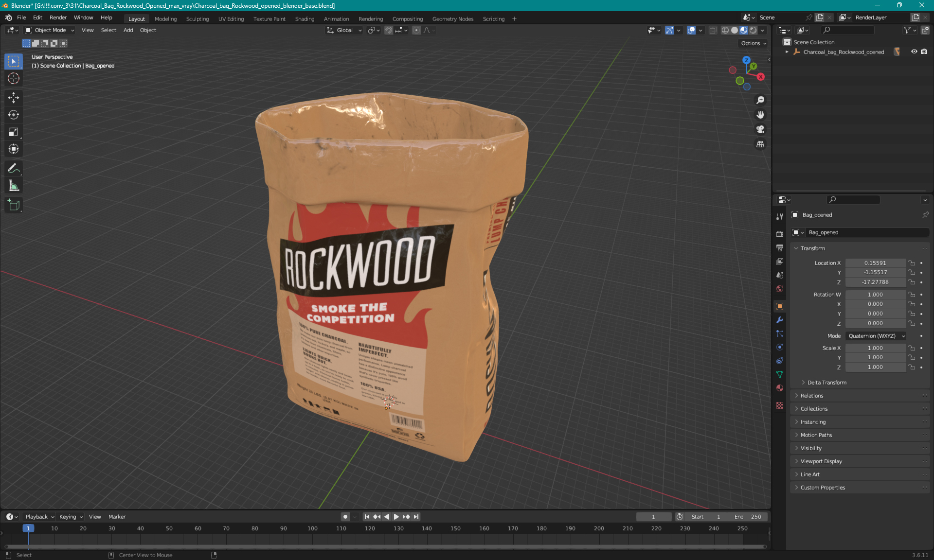
Task: Click the Scale Y value field
Action: (875, 357)
